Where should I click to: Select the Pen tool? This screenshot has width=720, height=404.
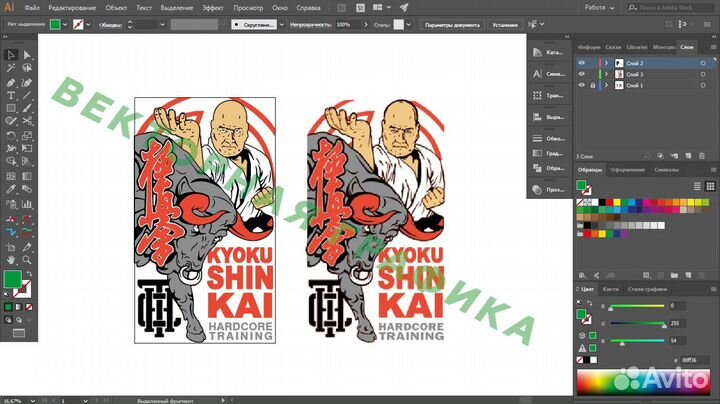(x=10, y=82)
